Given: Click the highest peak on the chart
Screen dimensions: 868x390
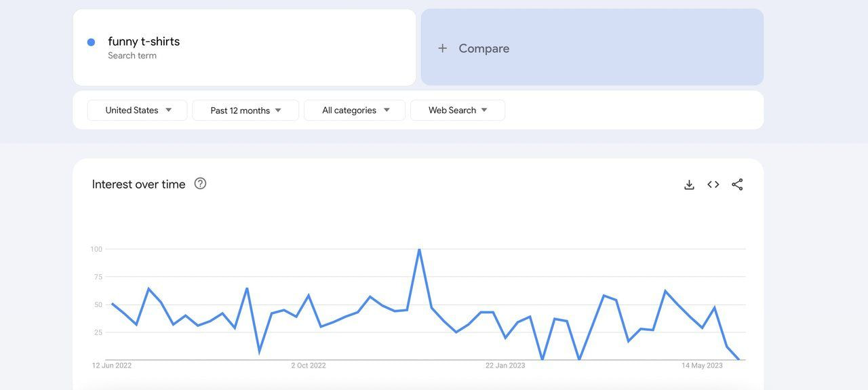Looking at the screenshot, I should pyautogui.click(x=419, y=250).
